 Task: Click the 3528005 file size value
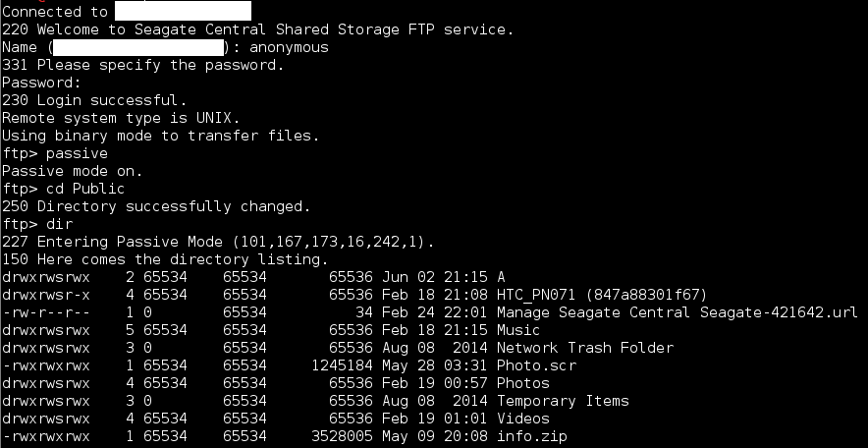[x=346, y=436]
